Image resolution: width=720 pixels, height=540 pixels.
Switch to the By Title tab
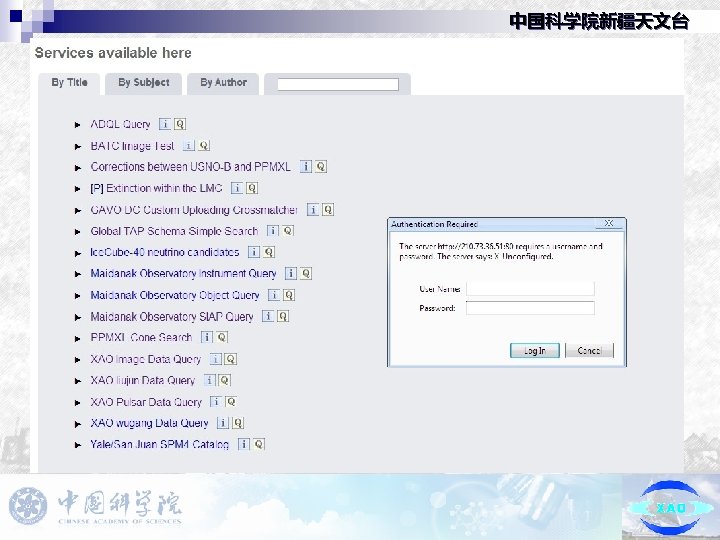69,83
